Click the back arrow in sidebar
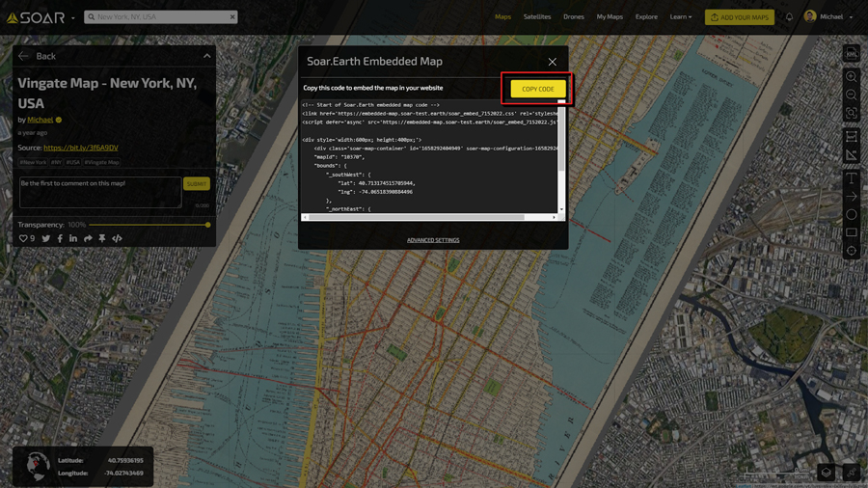This screenshot has height=488, width=868. click(23, 56)
